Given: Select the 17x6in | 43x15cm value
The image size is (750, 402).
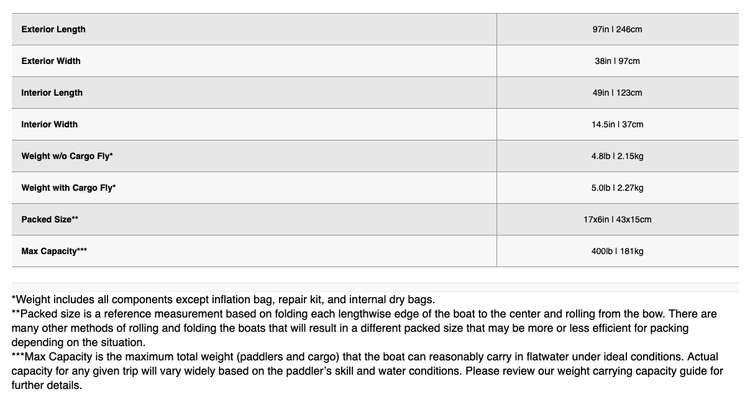Looking at the screenshot, I should click(x=617, y=219).
